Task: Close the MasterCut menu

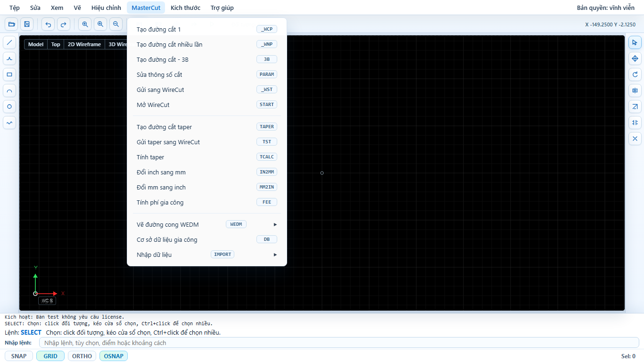Action: pos(146,8)
